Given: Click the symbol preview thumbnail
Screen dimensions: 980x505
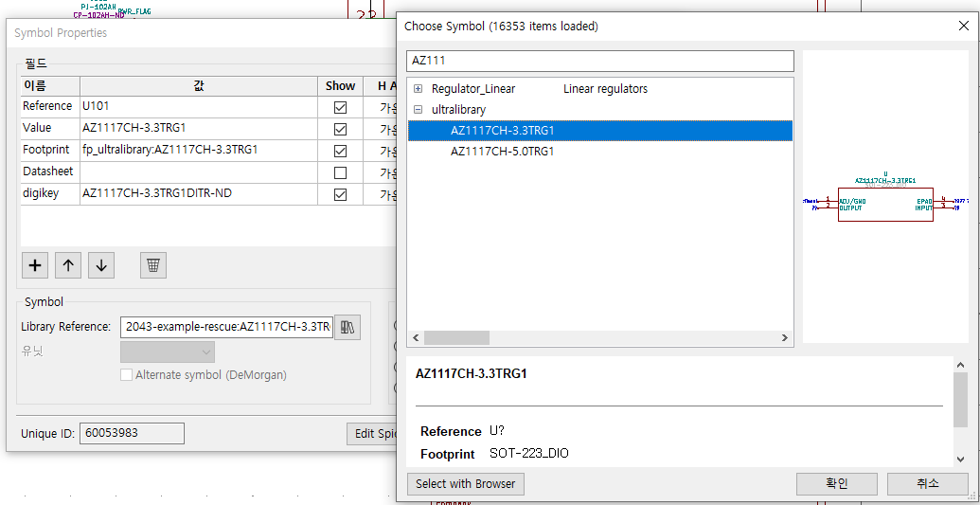Looking at the screenshot, I should (885, 196).
